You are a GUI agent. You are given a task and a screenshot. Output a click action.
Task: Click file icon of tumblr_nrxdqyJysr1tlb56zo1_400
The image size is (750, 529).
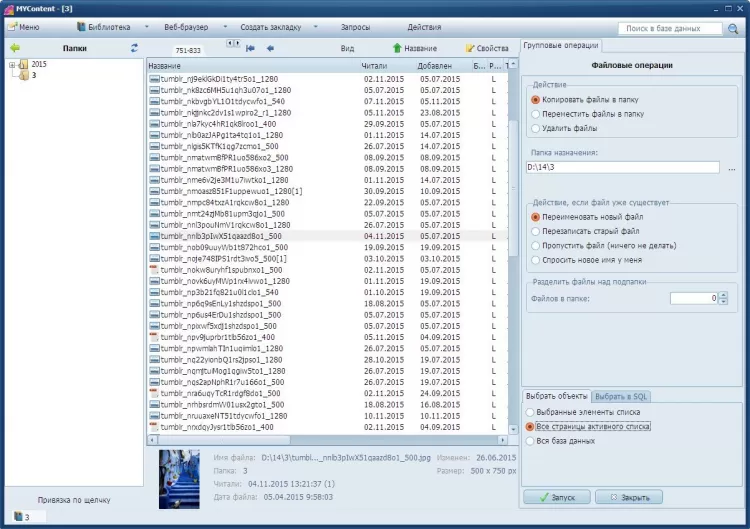tap(154, 427)
